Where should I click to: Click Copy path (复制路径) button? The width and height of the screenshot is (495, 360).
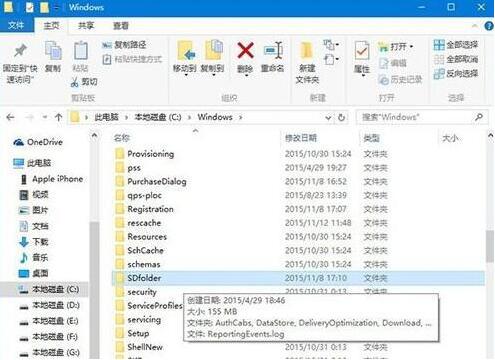tap(124, 45)
